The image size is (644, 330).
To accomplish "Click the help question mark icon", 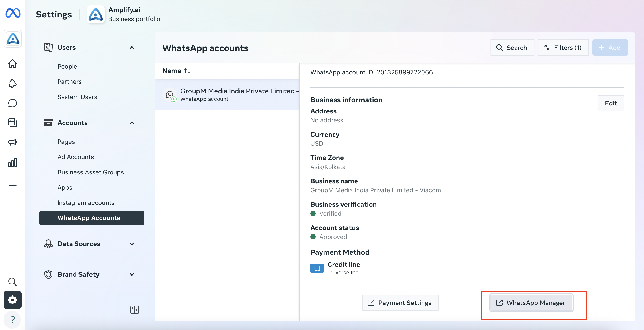I will click(x=13, y=319).
